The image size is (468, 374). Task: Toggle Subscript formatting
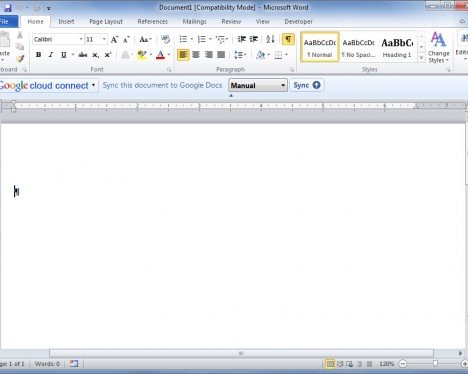(x=95, y=55)
